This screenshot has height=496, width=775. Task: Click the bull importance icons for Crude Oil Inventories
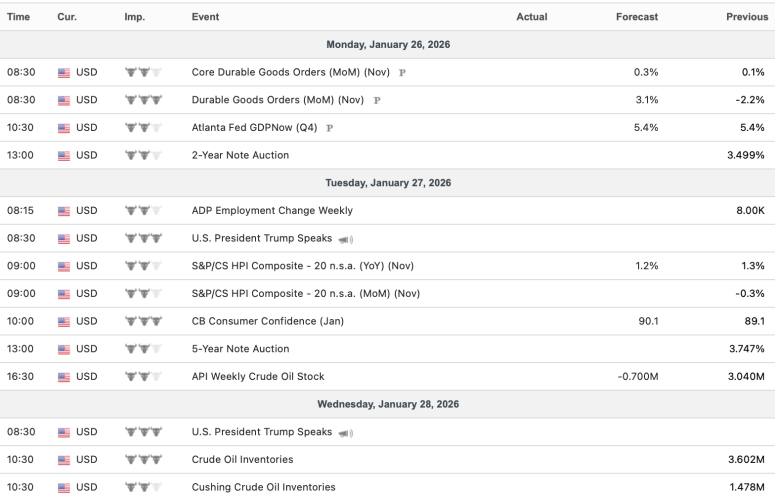click(x=143, y=459)
